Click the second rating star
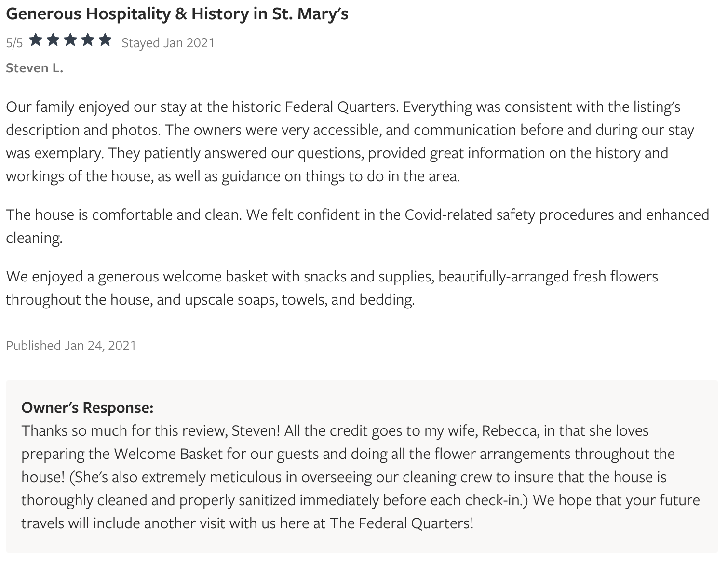Screen dimensions: 728x563 (x=53, y=40)
